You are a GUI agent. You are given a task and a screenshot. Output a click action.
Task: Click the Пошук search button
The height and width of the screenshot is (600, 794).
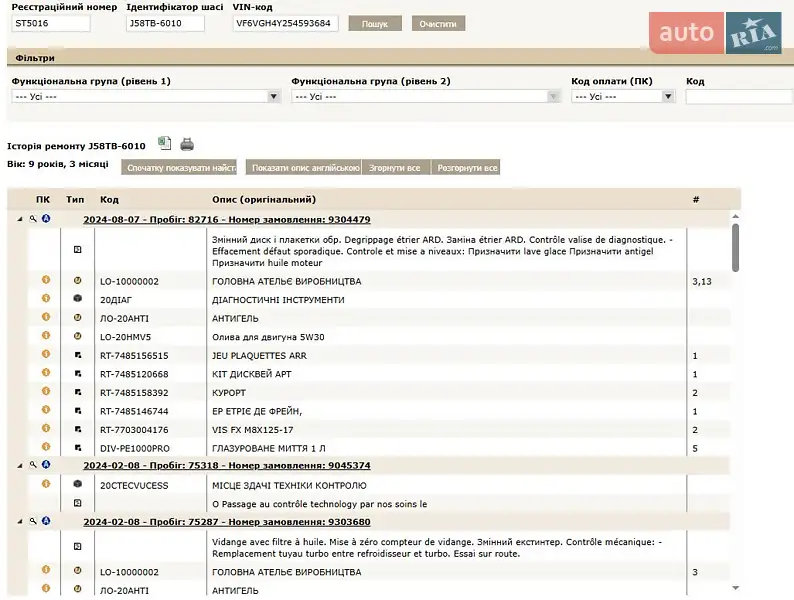375,23
